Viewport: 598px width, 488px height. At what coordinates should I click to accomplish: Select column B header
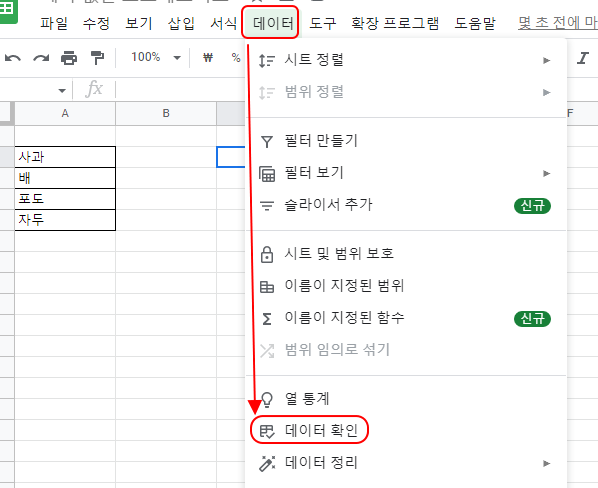(166, 114)
